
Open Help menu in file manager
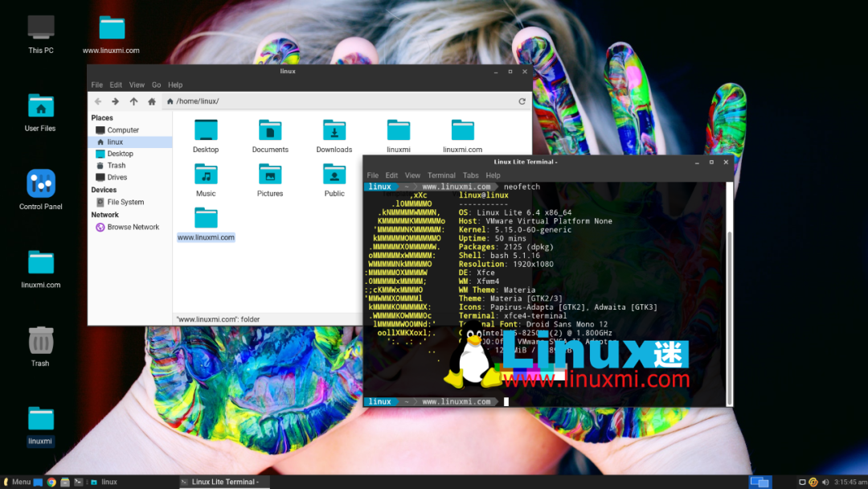pyautogui.click(x=175, y=84)
